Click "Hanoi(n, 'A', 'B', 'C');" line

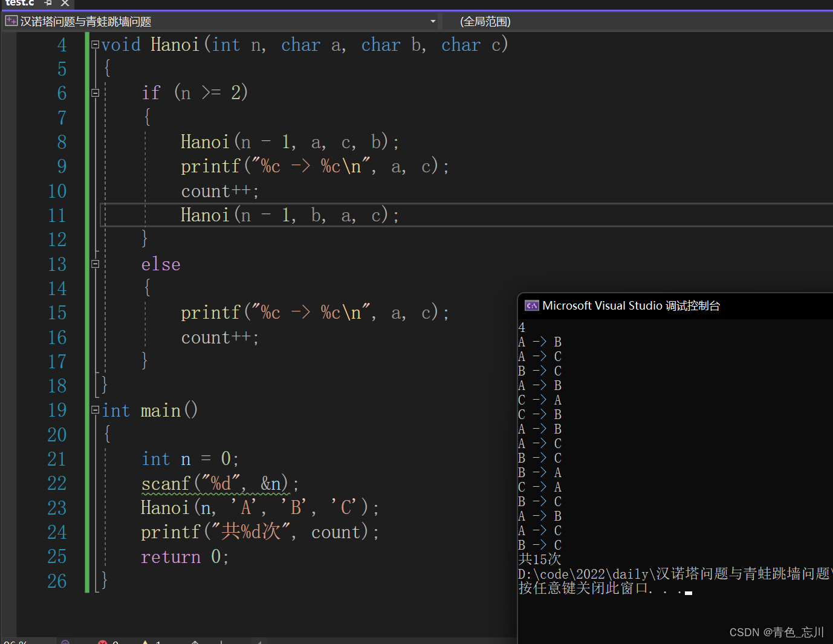tap(260, 508)
